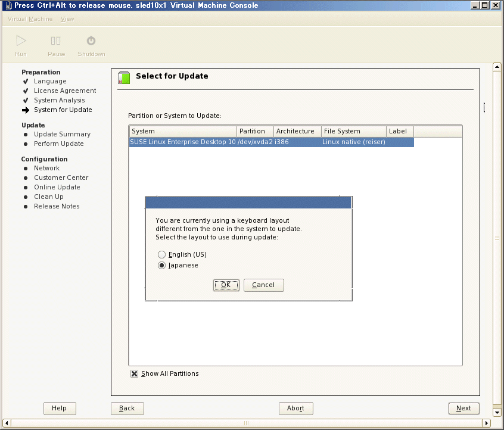Click the Label column header

coord(400,132)
